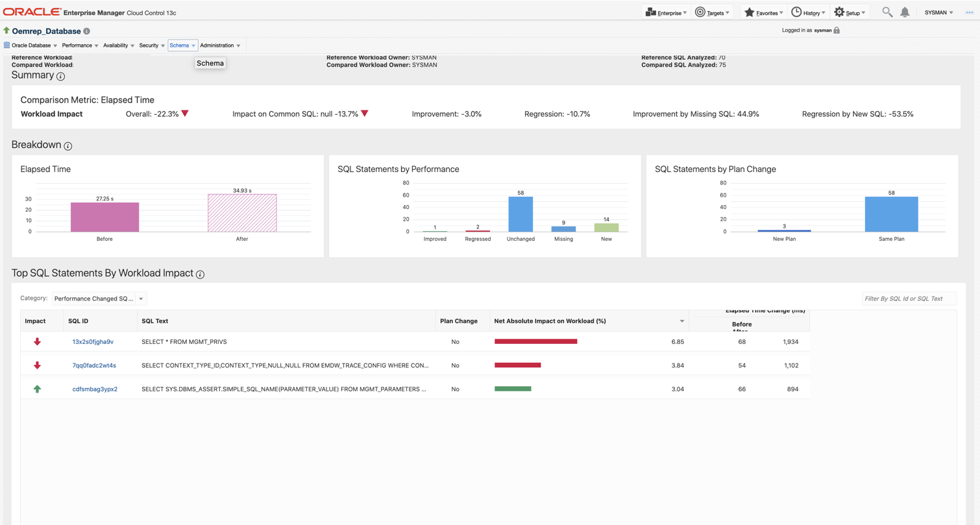Click the red impact bar valued 3.84
The height and width of the screenshot is (525, 980).
pos(517,365)
